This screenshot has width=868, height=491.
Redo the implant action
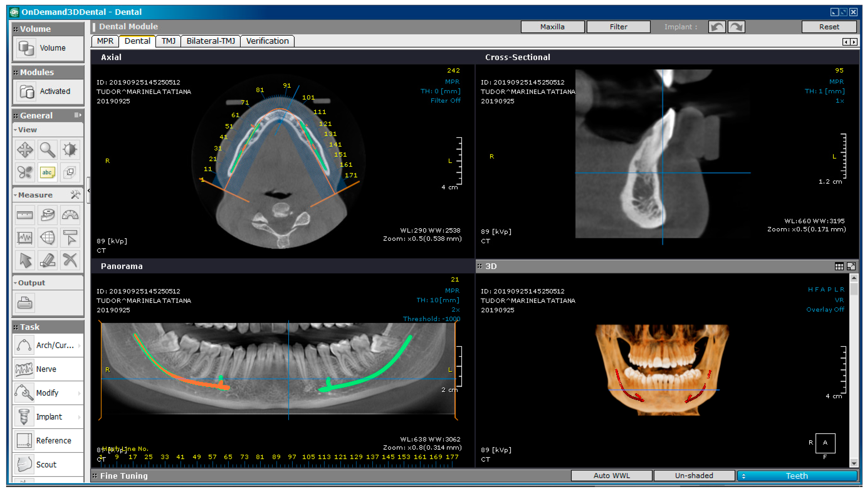[736, 27]
